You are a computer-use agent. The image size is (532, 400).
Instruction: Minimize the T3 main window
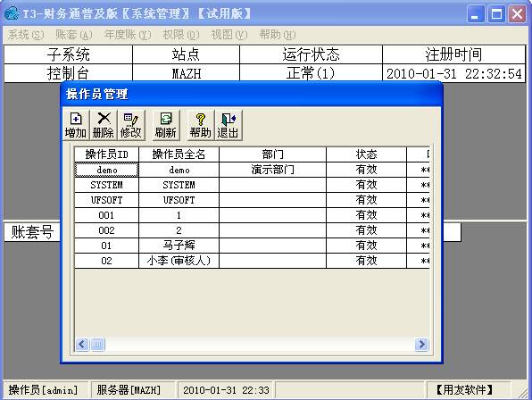tap(476, 14)
